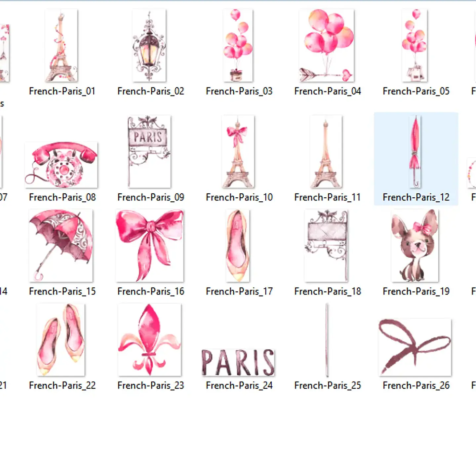The image size is (476, 476).
Task: Open the French-Paris_08 pink telephone image
Action: coord(61,164)
